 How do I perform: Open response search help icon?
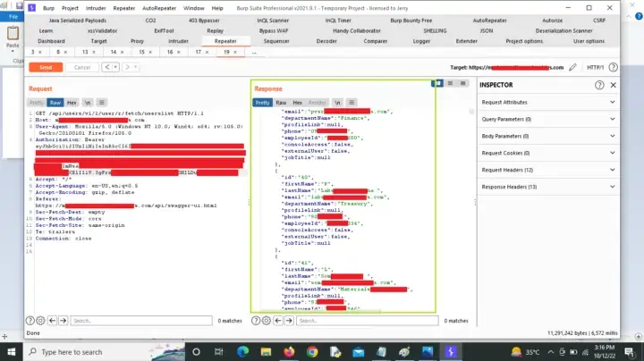point(256,321)
